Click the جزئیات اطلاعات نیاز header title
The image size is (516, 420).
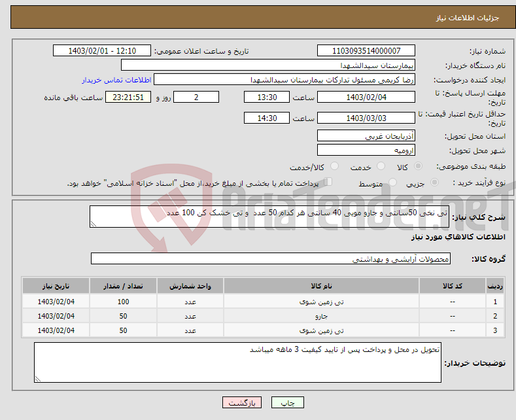(468, 18)
